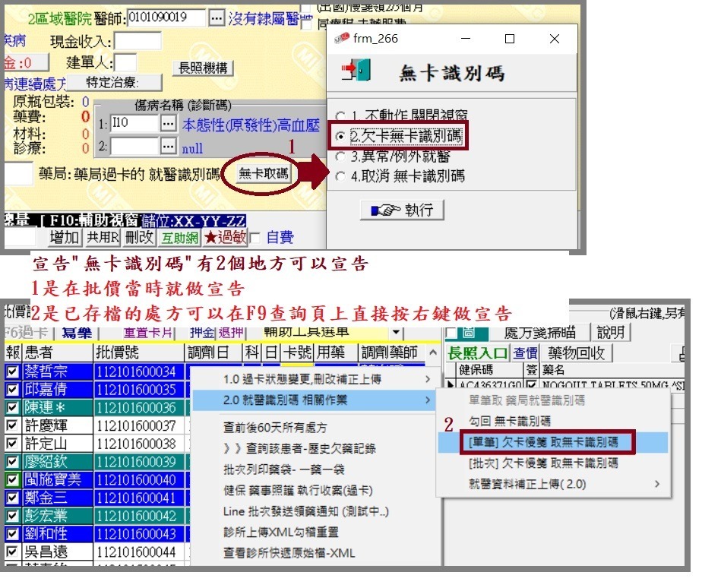Click the 無卡取碼 button
702x588 pixels.
(x=263, y=174)
